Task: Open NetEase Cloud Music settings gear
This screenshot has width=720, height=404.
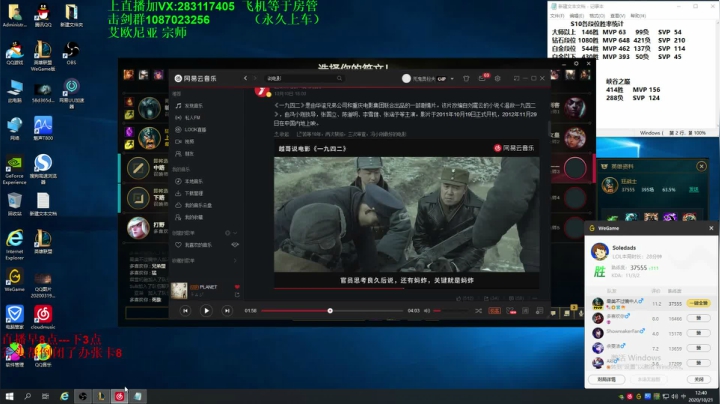Action: coord(497,79)
